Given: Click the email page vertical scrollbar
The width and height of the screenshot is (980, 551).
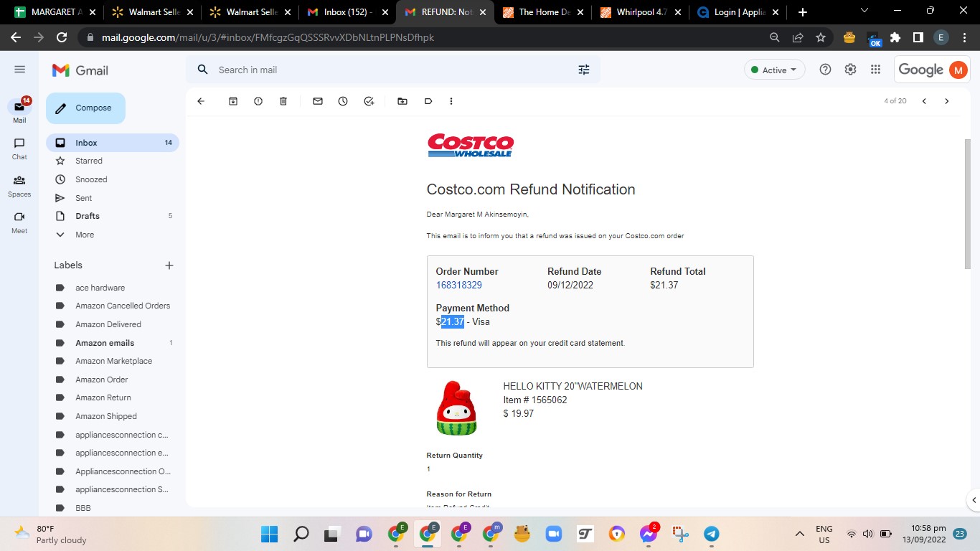Looking at the screenshot, I should point(967,204).
